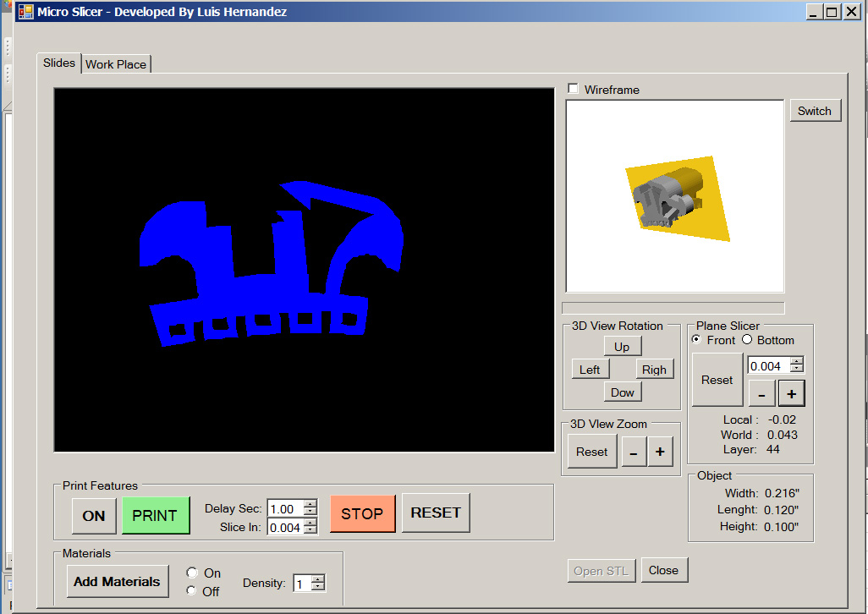The width and height of the screenshot is (868, 614).
Task: Decrease Density spinner value
Action: click(x=318, y=588)
